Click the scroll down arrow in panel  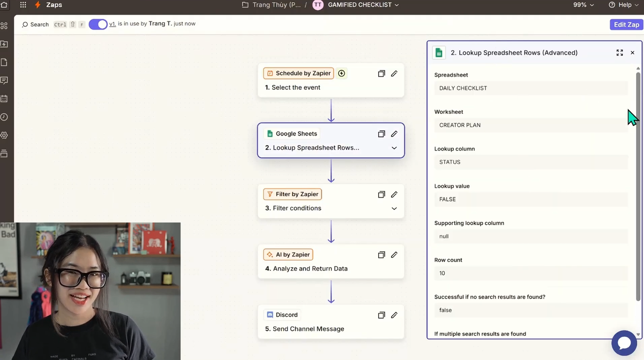tap(638, 334)
